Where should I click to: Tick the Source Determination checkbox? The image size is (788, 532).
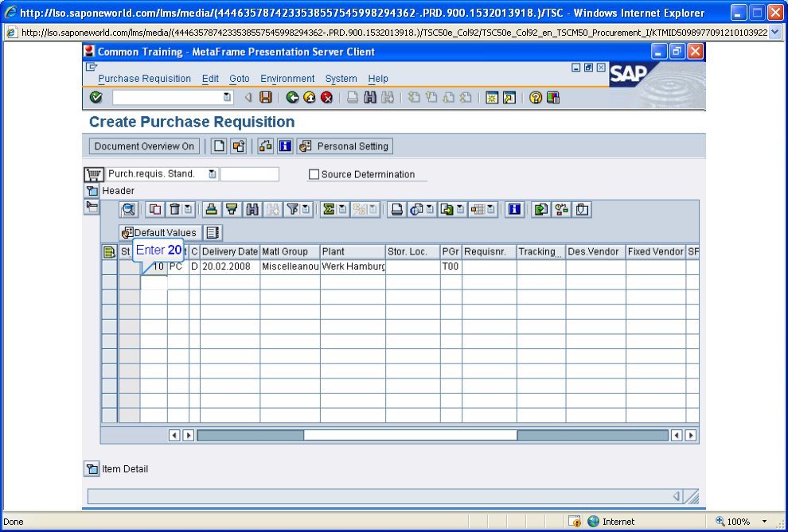(314, 175)
